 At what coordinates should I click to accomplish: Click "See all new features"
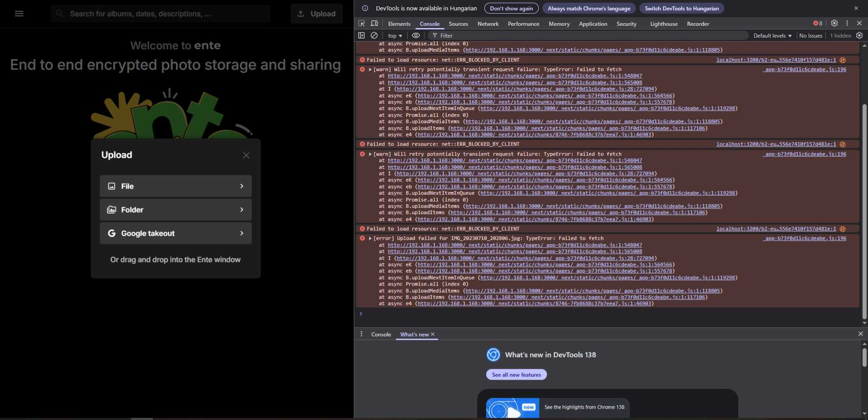pos(517,375)
